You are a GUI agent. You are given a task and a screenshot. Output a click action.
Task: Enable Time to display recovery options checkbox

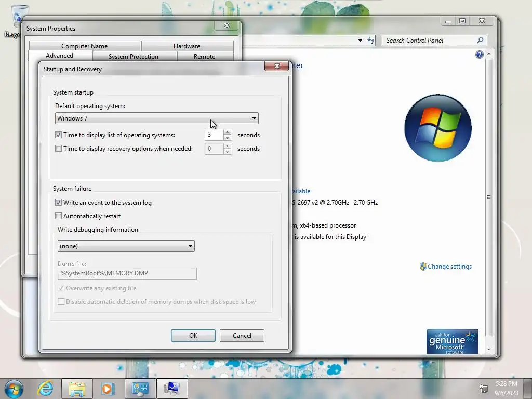[58, 149]
